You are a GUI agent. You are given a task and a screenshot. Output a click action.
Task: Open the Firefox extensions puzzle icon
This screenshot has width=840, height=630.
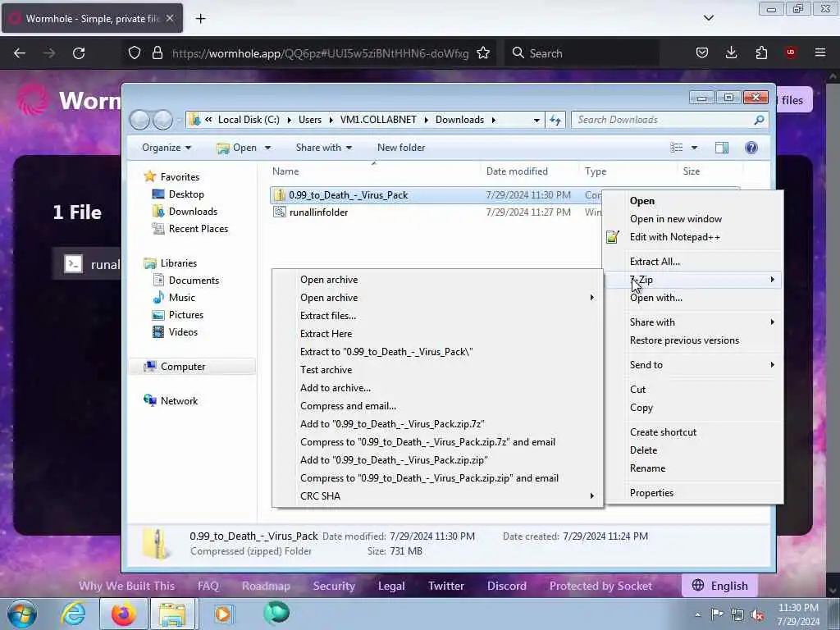[761, 52]
